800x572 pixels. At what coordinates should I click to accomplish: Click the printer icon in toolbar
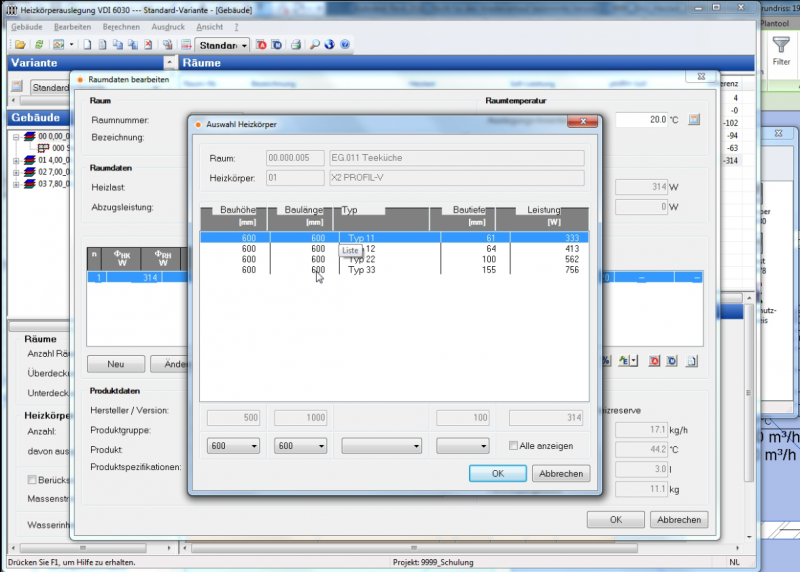(296, 45)
